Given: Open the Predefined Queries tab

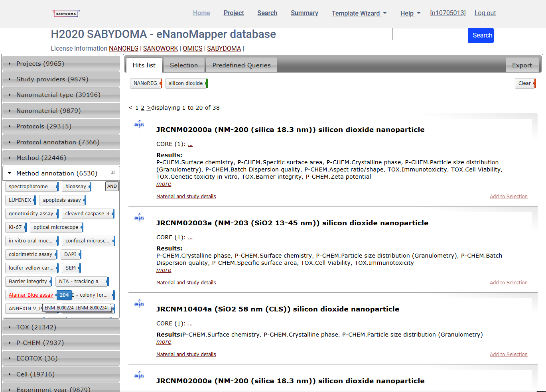Looking at the screenshot, I should [241, 65].
